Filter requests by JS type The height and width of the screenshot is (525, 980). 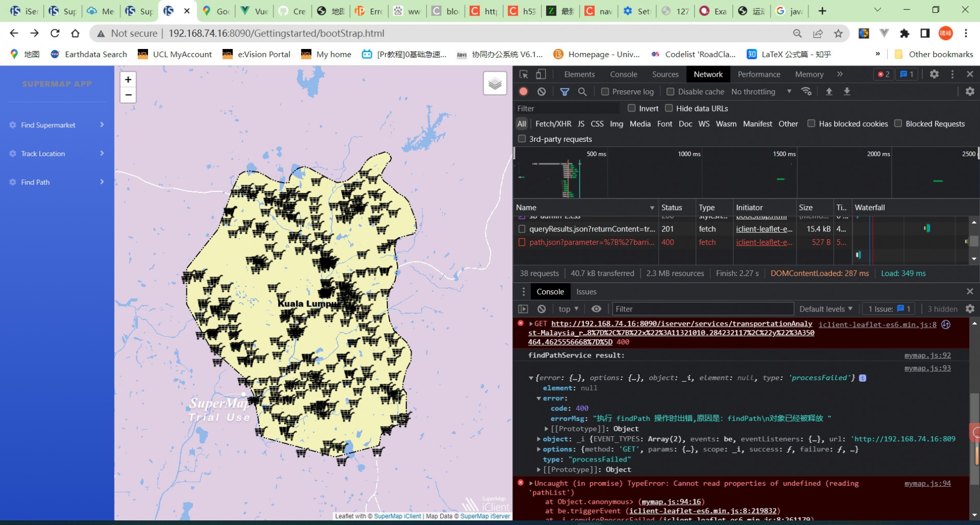(x=581, y=124)
